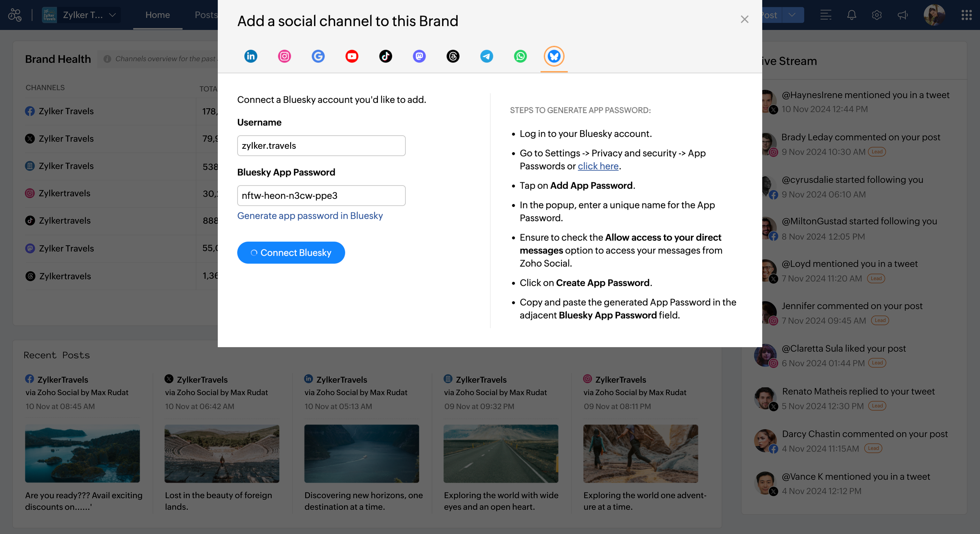
Task: Select the Telegram channel icon
Action: point(487,56)
